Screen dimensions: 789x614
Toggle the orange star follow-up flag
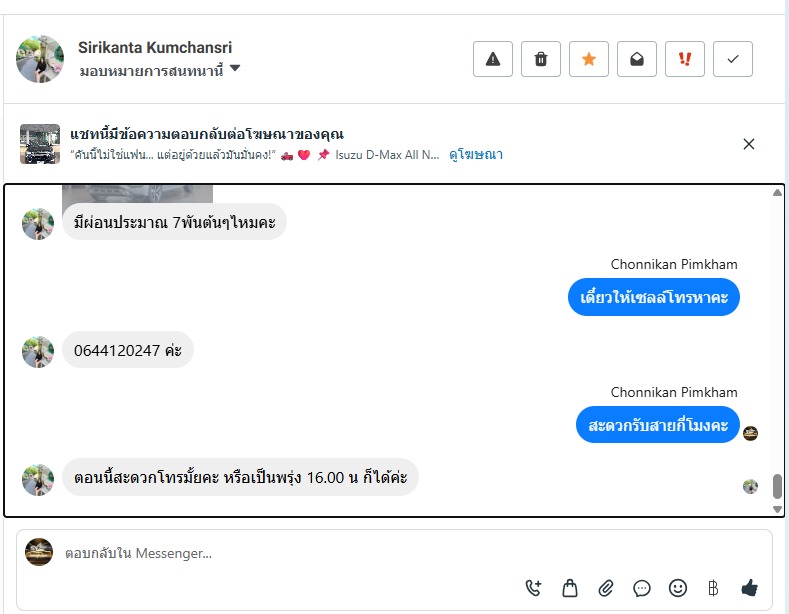[x=589, y=59]
